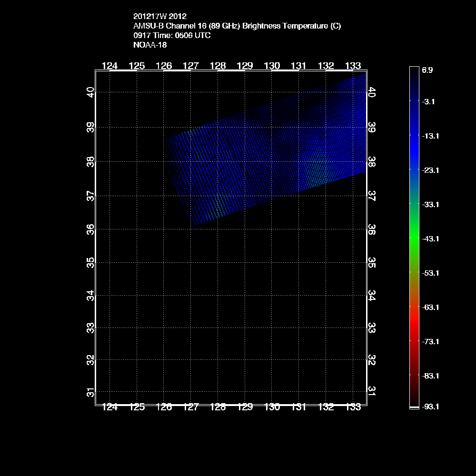Click the AMSU-B Channel 16 title line

click(237, 26)
